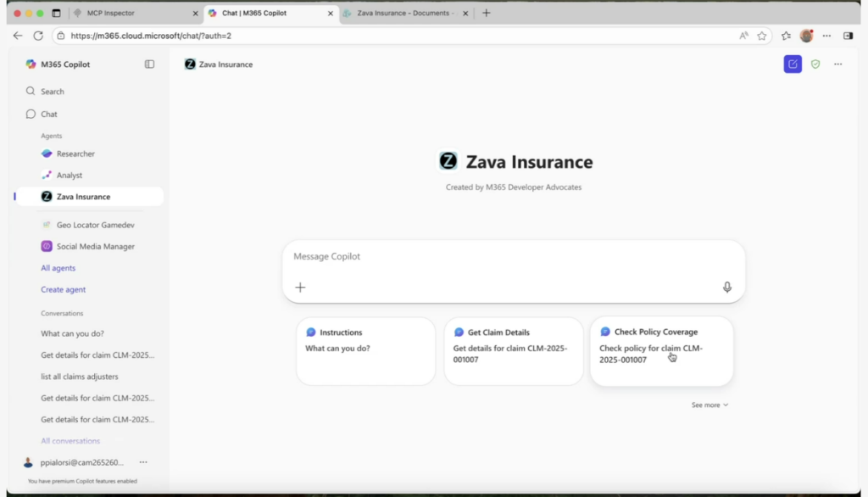Close the MCP Inspector tab
Screen dimensions: 868x497
pyautogui.click(x=195, y=14)
